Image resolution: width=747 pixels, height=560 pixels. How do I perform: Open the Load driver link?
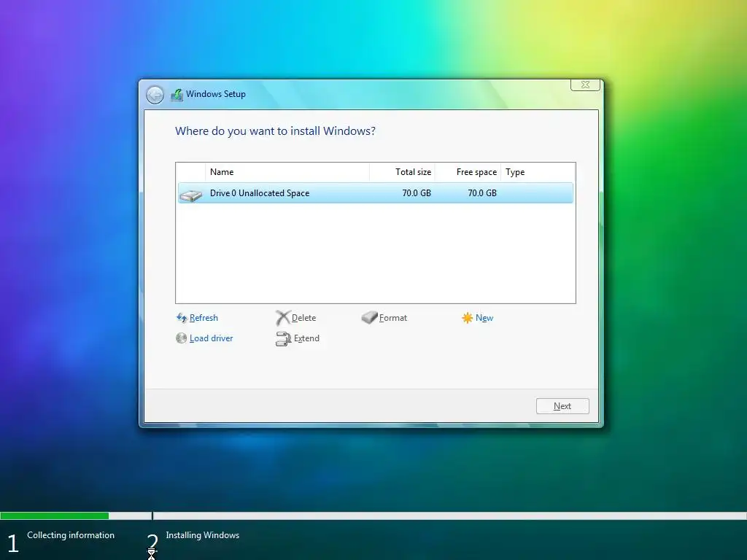point(211,338)
